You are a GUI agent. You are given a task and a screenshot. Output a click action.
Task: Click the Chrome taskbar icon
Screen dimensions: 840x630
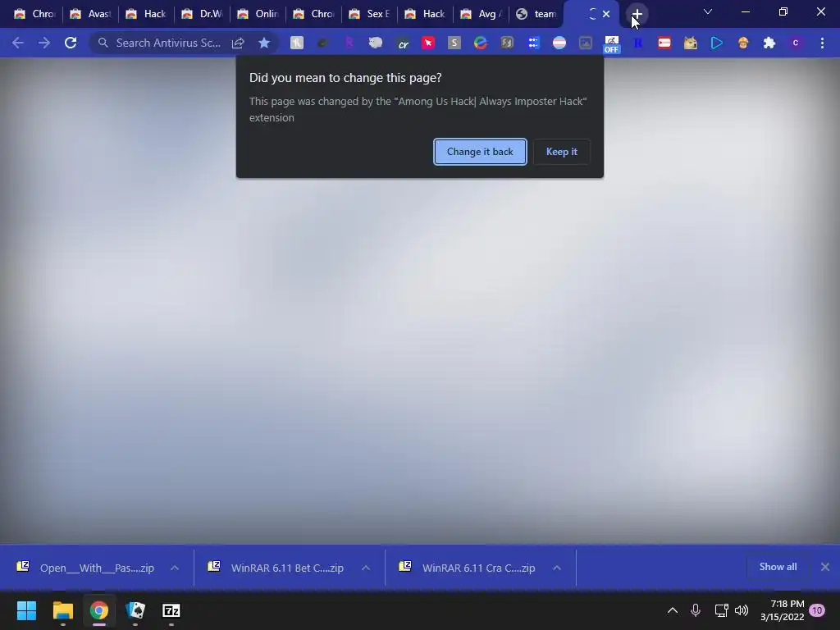tap(99, 610)
